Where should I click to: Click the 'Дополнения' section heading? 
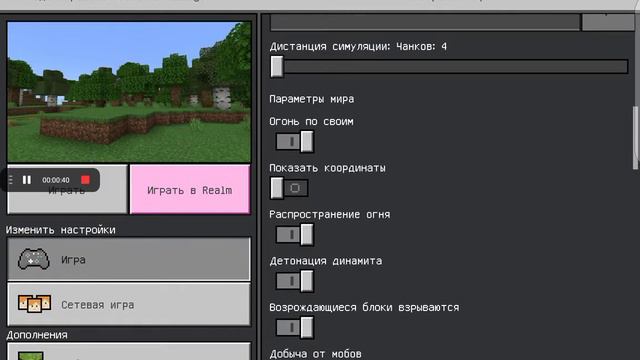click(37, 335)
